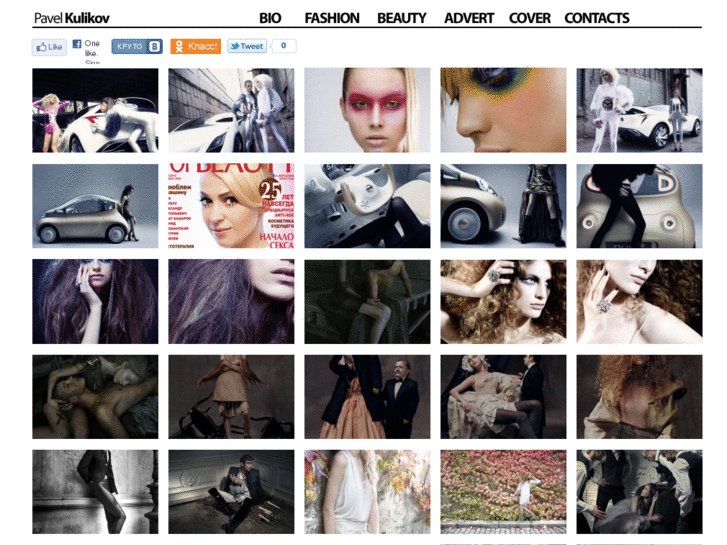Go to the BEAUTY section
This screenshot has width=727, height=545.
(402, 18)
